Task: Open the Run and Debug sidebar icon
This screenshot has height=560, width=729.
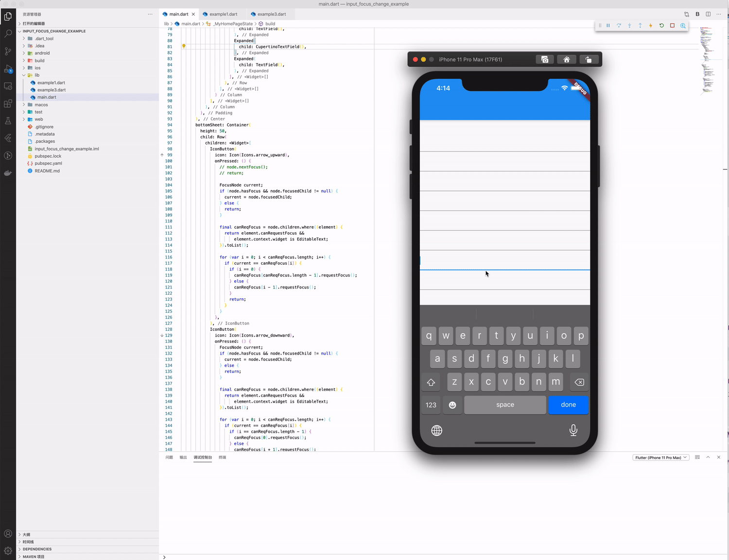Action: pyautogui.click(x=8, y=68)
